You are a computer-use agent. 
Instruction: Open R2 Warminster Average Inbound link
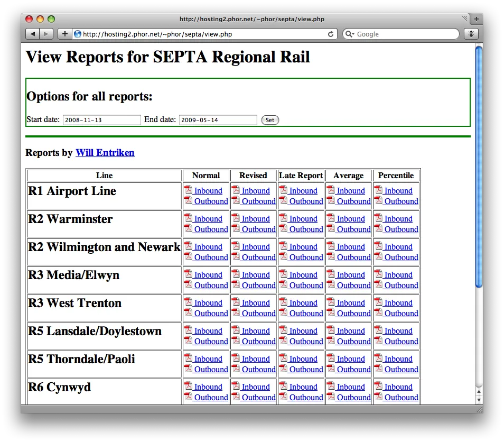coord(351,219)
